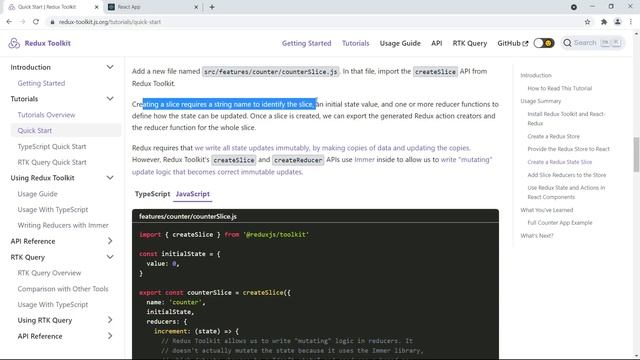Screen dimensions: 640x360
Task: Jump to How to Read This Tutorial
Action: [x=560, y=88]
